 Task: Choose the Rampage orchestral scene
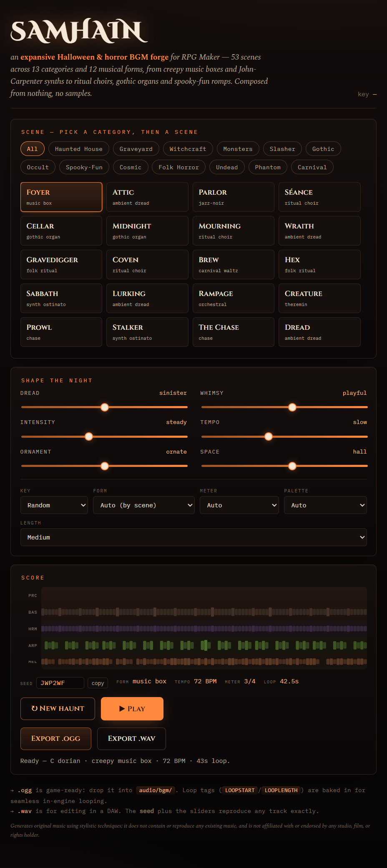click(x=234, y=298)
